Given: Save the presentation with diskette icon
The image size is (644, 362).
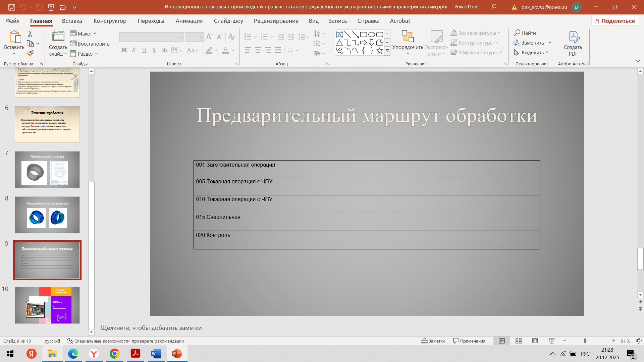Looking at the screenshot, I should coord(12,7).
